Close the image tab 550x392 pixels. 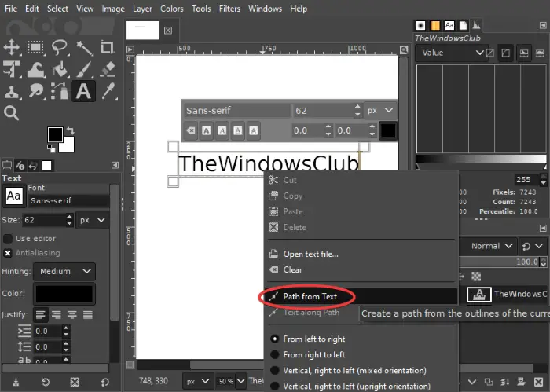coord(168,31)
